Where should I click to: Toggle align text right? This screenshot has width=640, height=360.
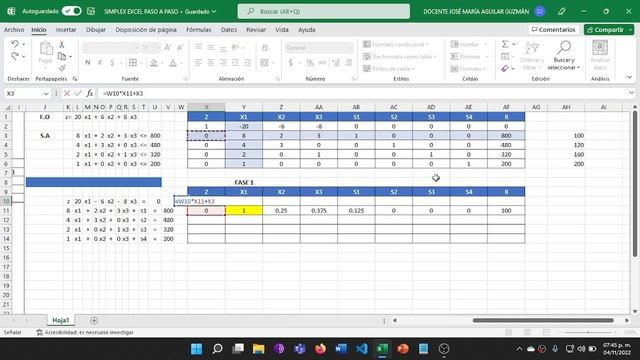[x=223, y=62]
